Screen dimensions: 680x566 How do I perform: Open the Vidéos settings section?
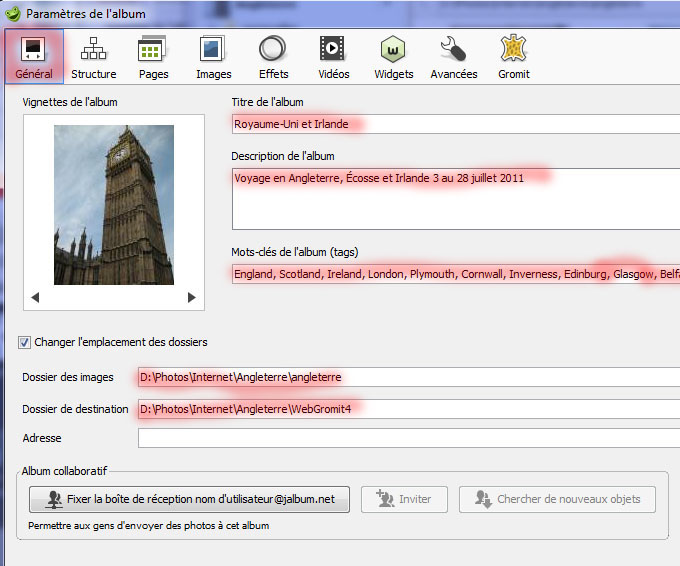tap(333, 57)
